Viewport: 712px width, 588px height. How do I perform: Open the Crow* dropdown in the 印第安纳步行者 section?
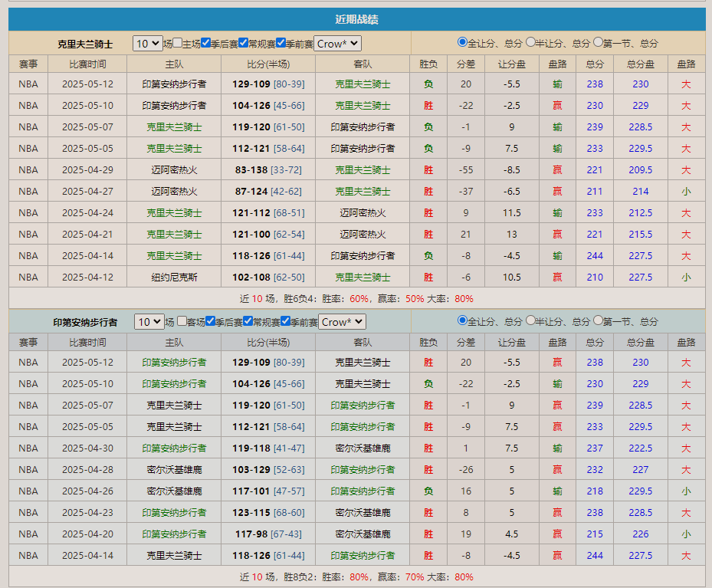[x=342, y=322]
